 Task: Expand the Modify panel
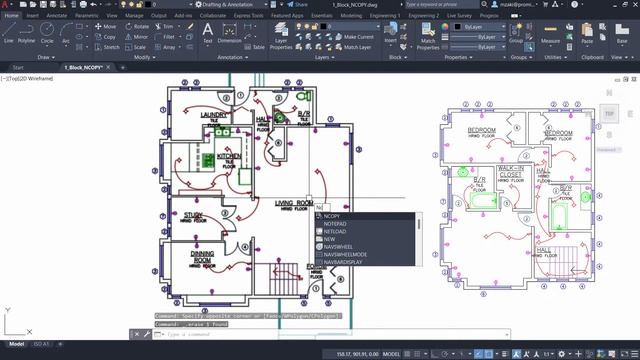tap(144, 58)
